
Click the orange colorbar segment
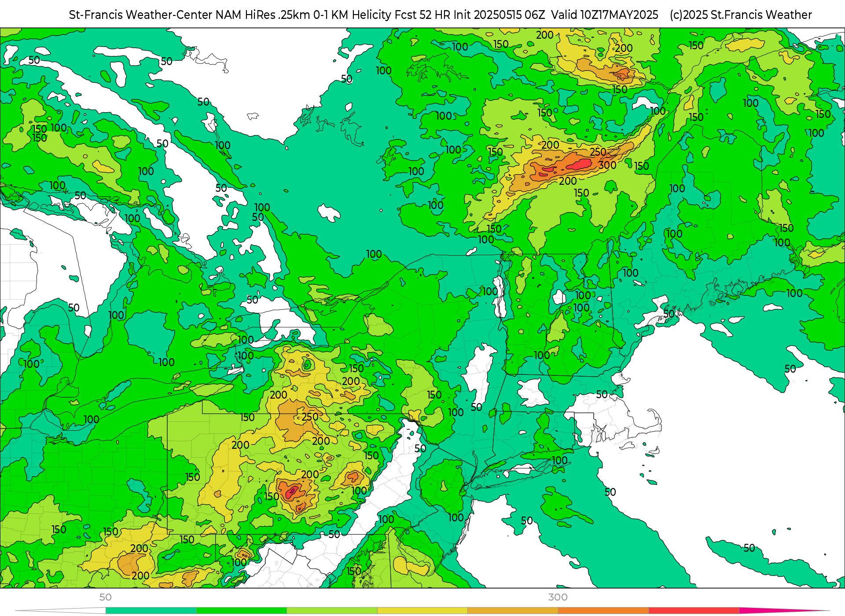point(603,611)
